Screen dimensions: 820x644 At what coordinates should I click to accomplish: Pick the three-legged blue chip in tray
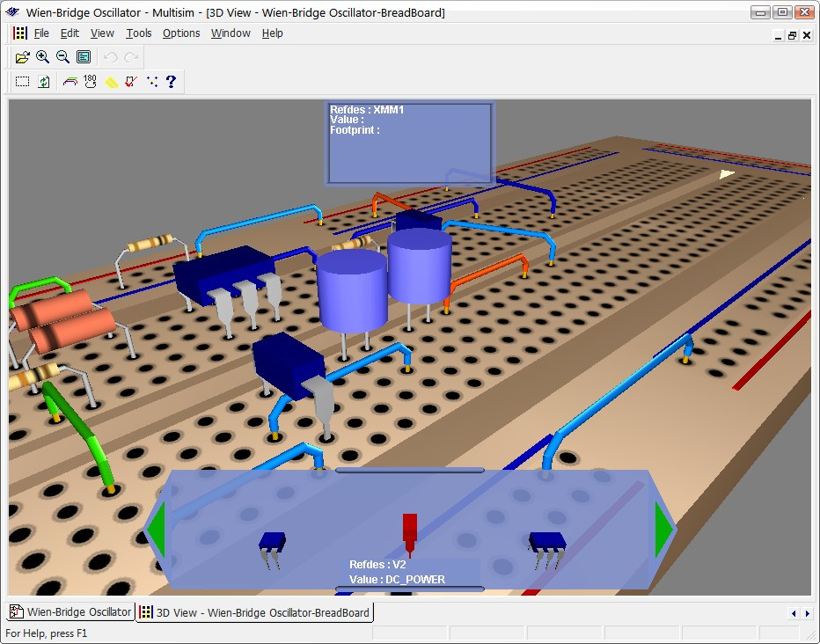(x=547, y=550)
